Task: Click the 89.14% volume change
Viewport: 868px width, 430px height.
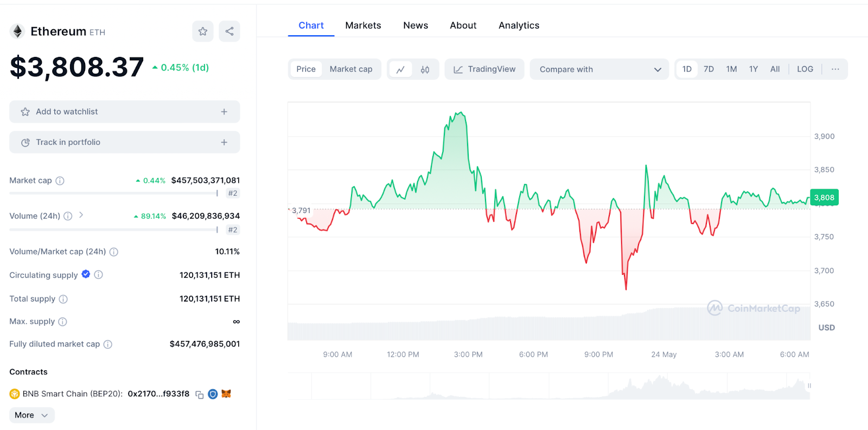Action: point(150,216)
